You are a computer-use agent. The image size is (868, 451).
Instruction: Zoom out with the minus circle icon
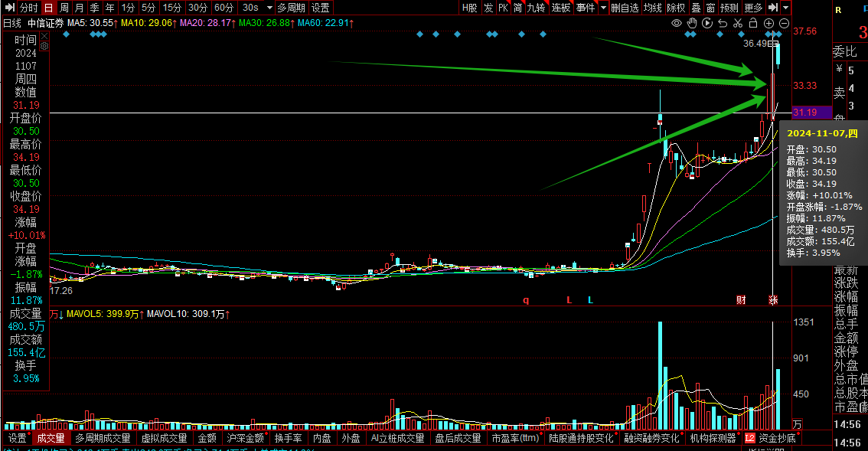[x=784, y=23]
